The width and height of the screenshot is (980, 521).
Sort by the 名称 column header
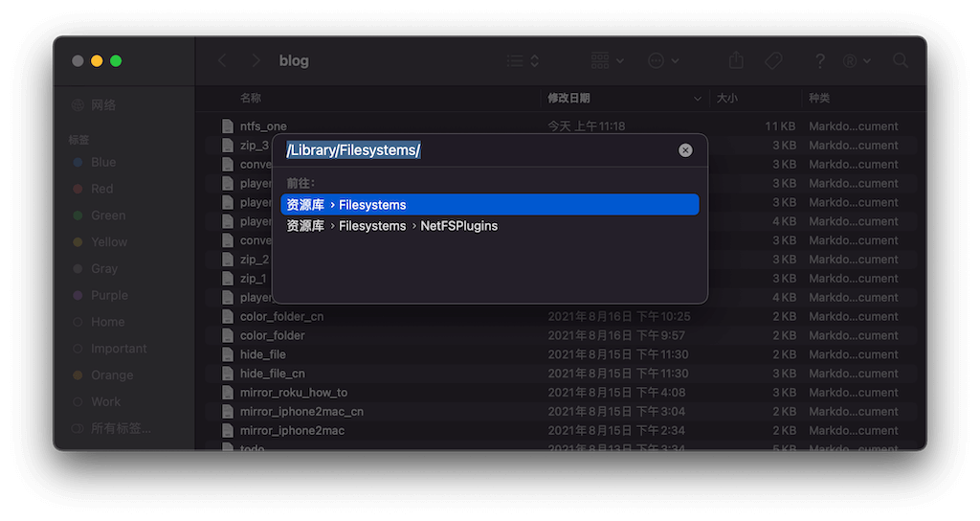251,98
